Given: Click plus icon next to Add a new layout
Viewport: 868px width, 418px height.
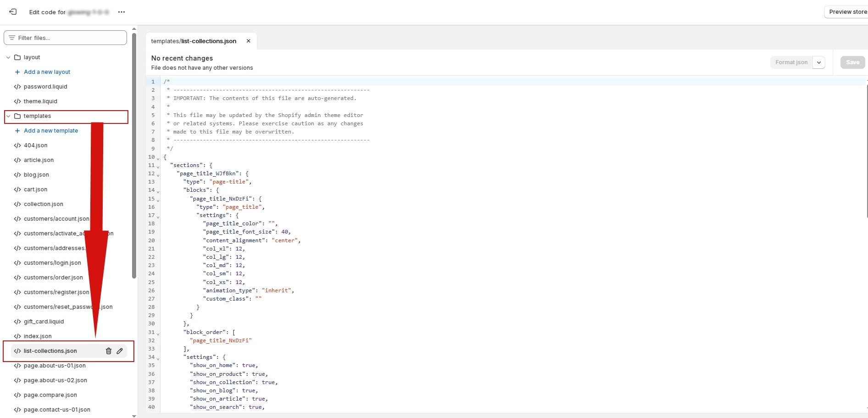Looking at the screenshot, I should tap(17, 72).
